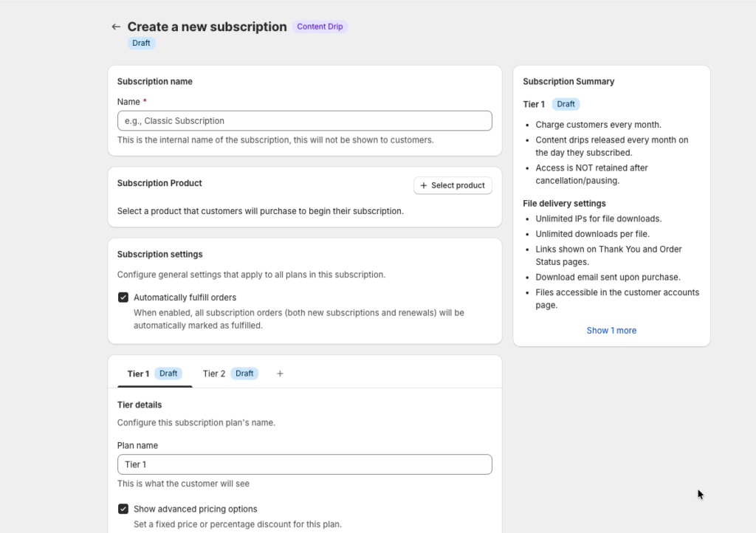Open the Tier 2 tab
The width and height of the screenshot is (756, 533).
point(214,374)
